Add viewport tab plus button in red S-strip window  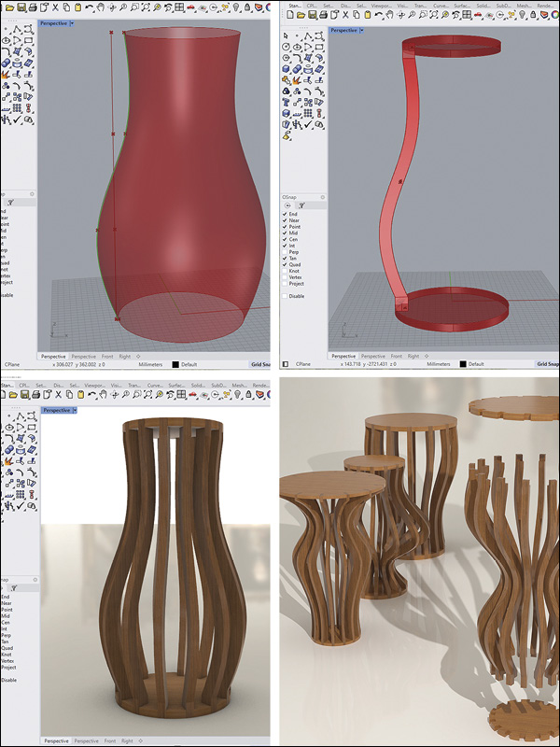point(427,356)
